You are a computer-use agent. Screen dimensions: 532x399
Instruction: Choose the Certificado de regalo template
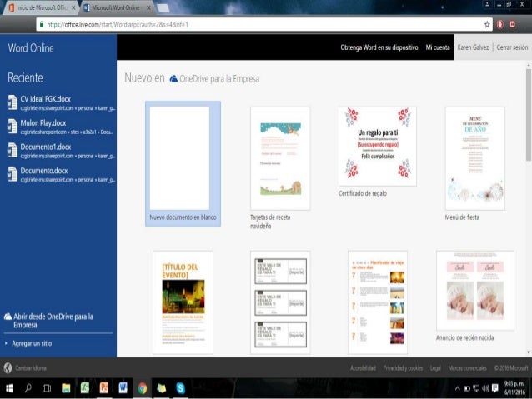(x=378, y=147)
